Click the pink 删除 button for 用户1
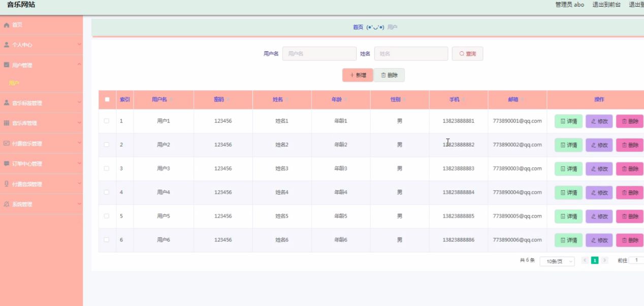 click(x=629, y=121)
